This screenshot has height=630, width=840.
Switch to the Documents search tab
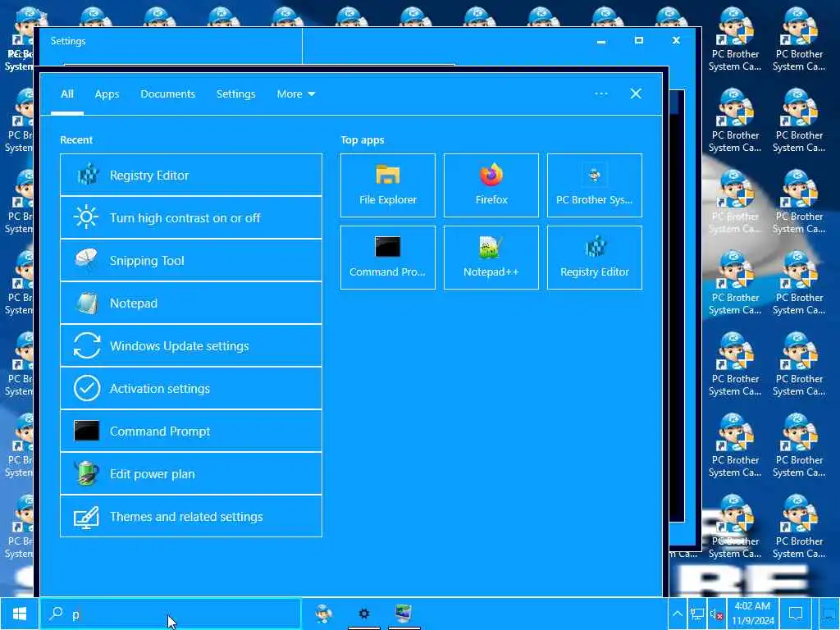point(167,94)
